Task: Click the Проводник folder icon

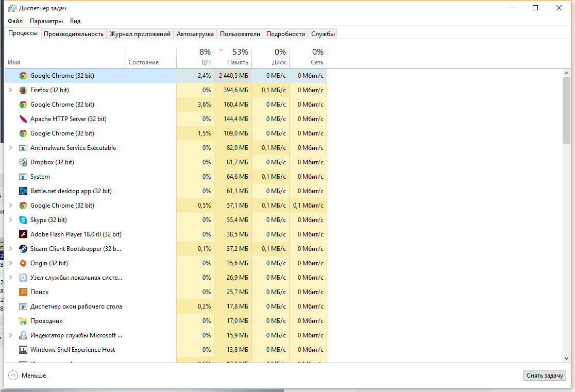Action: 23,321
